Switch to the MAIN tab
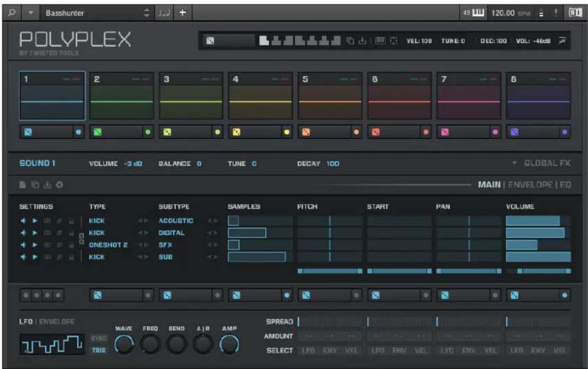 (x=489, y=184)
